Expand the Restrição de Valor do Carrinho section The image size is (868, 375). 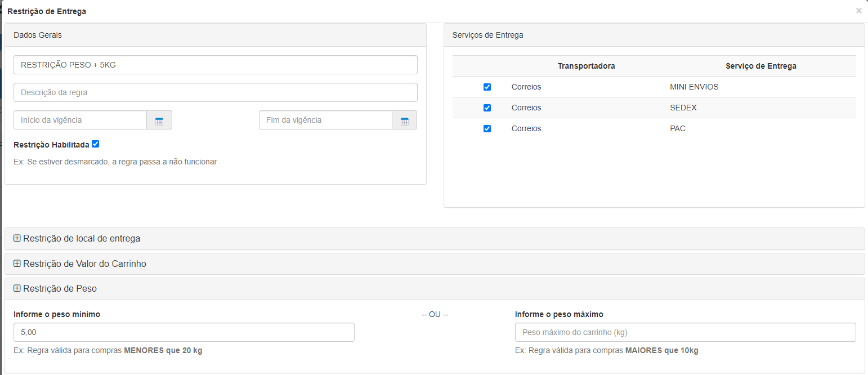point(84,264)
